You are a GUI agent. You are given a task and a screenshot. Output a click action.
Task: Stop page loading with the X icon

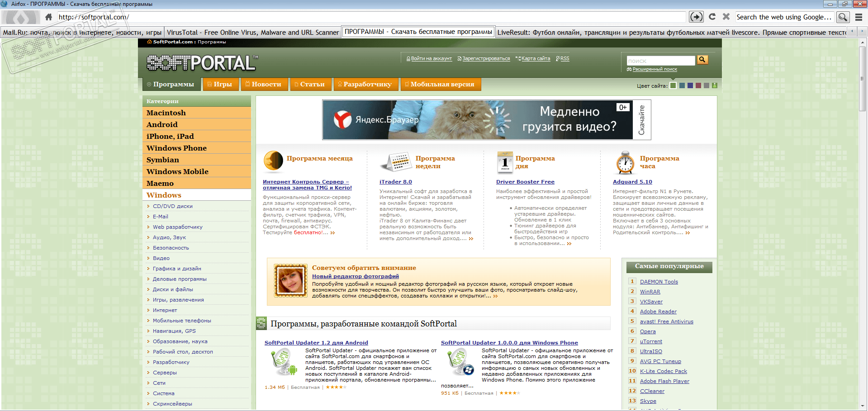click(726, 17)
